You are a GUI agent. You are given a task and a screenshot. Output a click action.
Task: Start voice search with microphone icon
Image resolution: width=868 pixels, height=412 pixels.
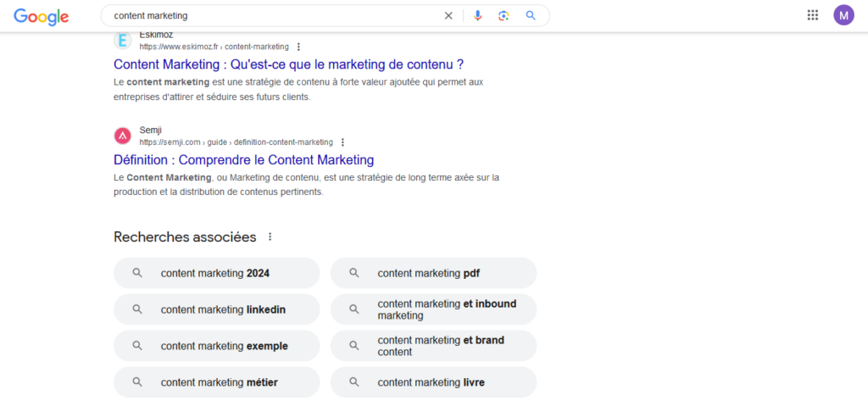tap(478, 15)
